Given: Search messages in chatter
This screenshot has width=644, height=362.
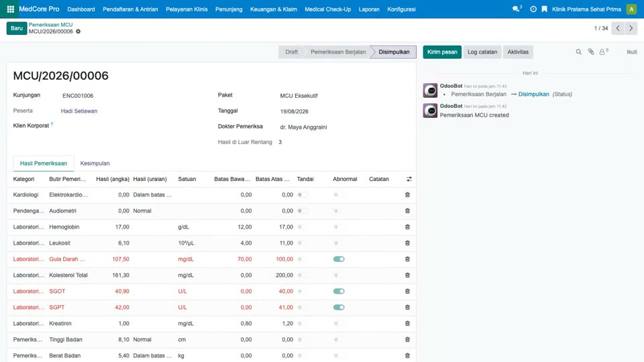Looking at the screenshot, I should coord(578,52).
